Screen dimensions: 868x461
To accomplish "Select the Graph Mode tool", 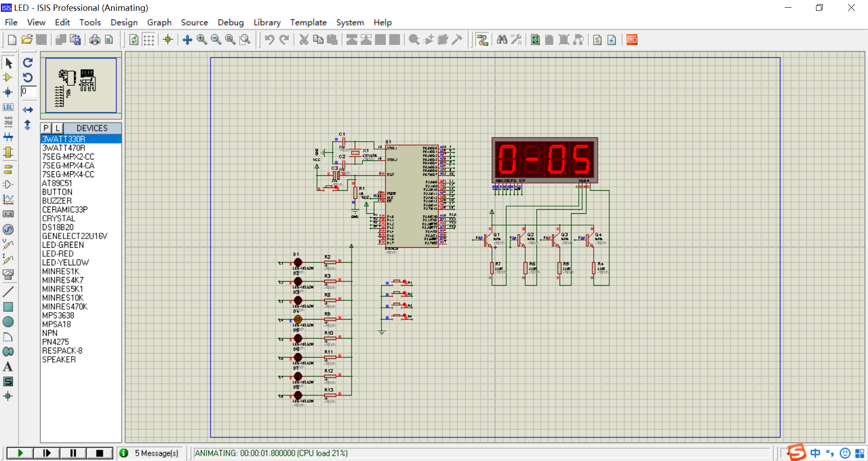I will pos(8,199).
